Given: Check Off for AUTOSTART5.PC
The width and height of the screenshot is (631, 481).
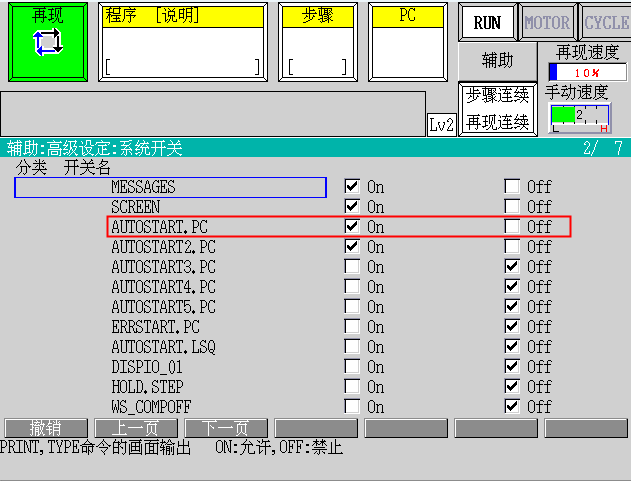Looking at the screenshot, I should point(512,306).
